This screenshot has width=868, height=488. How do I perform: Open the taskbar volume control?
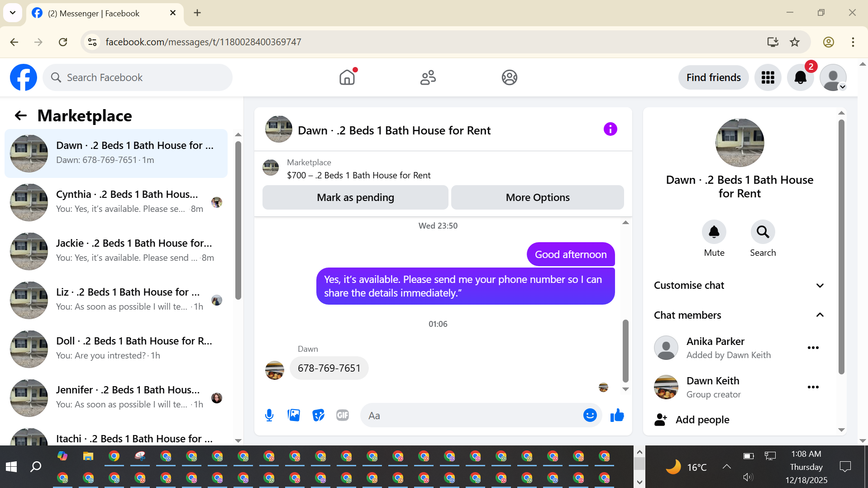click(748, 477)
